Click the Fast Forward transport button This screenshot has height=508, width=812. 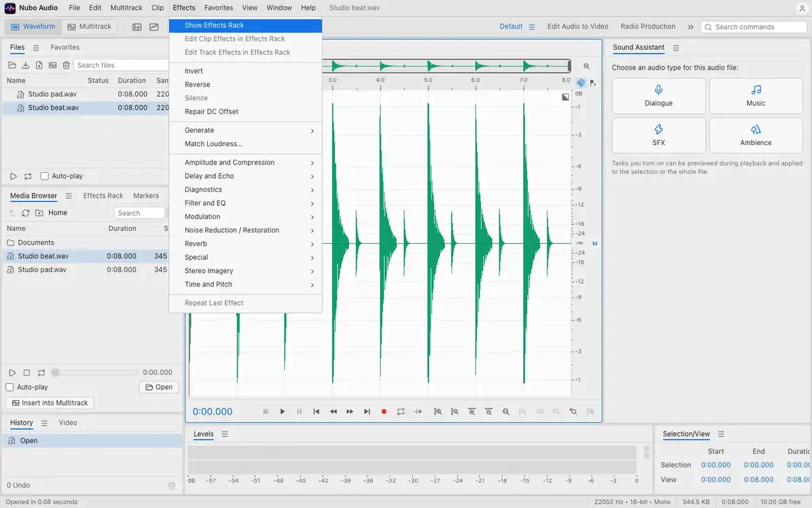tap(350, 411)
